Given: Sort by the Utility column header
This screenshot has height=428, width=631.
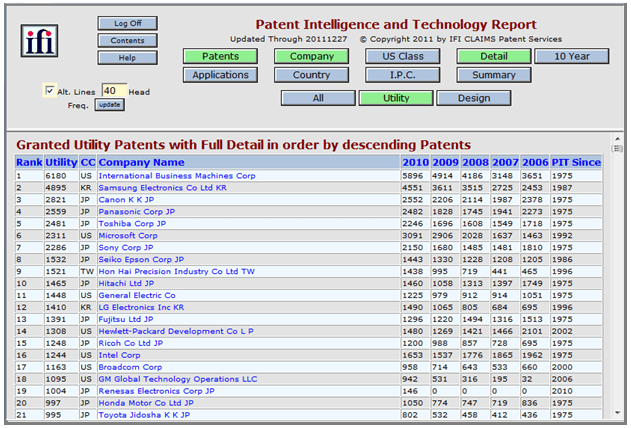Looking at the screenshot, I should [61, 162].
